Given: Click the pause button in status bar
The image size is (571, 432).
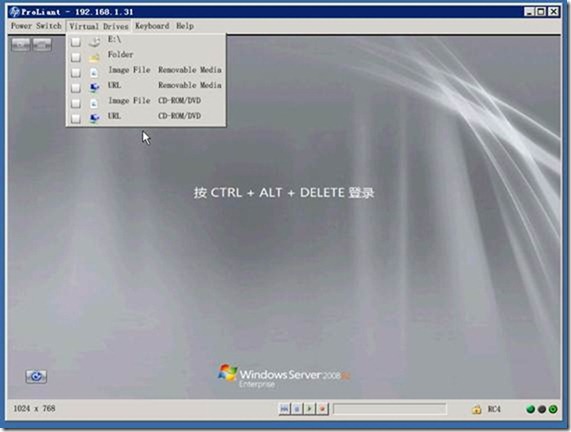Looking at the screenshot, I should click(x=297, y=409).
